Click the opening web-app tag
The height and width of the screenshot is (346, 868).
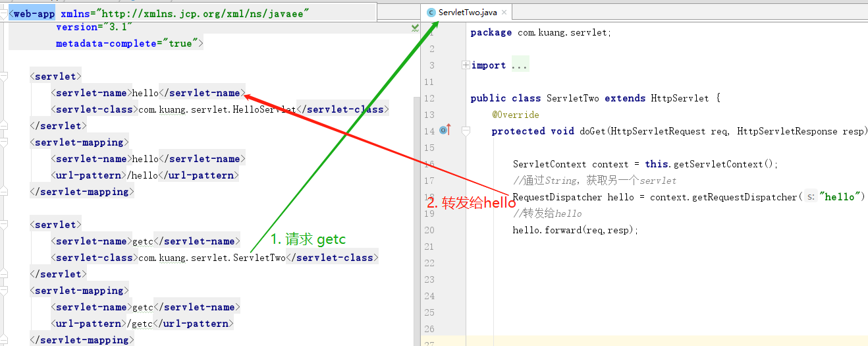pos(33,13)
